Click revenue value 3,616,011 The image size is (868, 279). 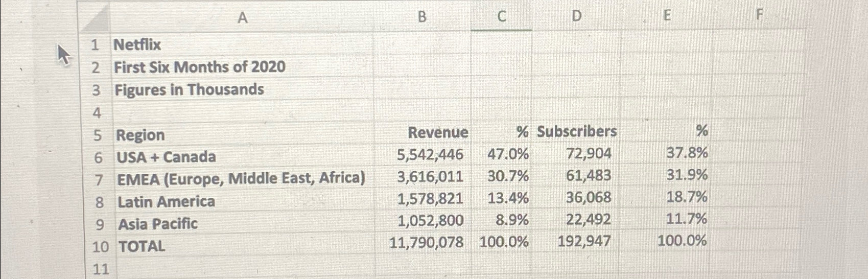(424, 177)
